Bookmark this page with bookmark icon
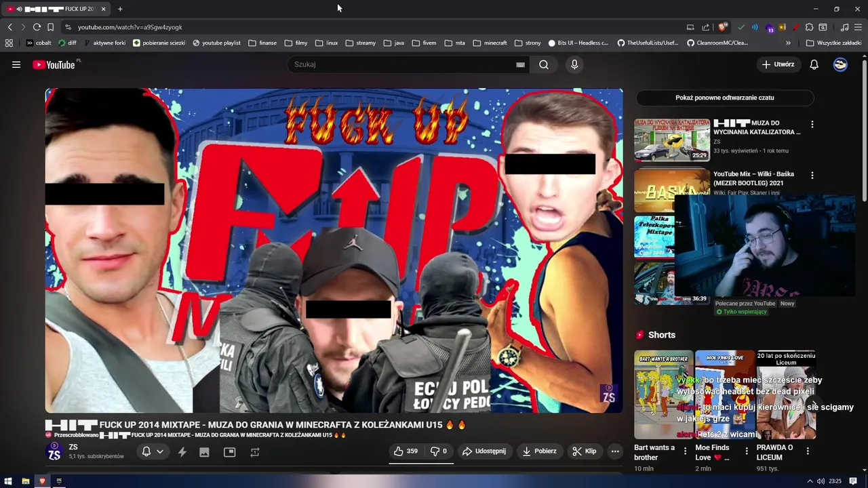The height and width of the screenshot is (488, 868). coord(50,27)
